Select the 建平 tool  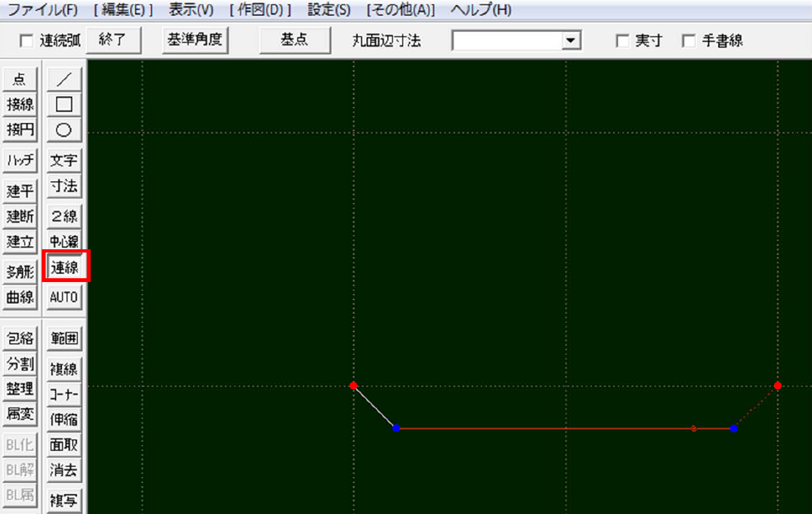20,191
